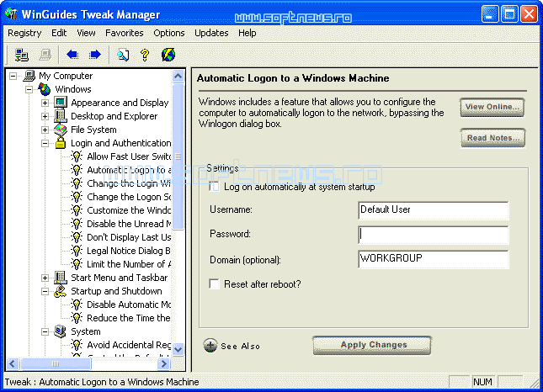Expand the File System node

pos(45,130)
